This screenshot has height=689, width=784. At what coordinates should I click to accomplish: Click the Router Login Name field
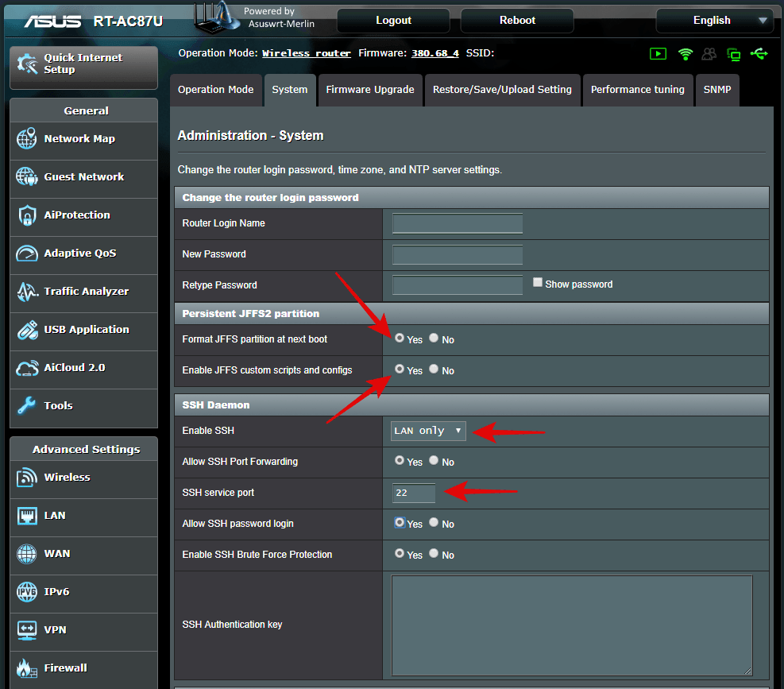458,223
